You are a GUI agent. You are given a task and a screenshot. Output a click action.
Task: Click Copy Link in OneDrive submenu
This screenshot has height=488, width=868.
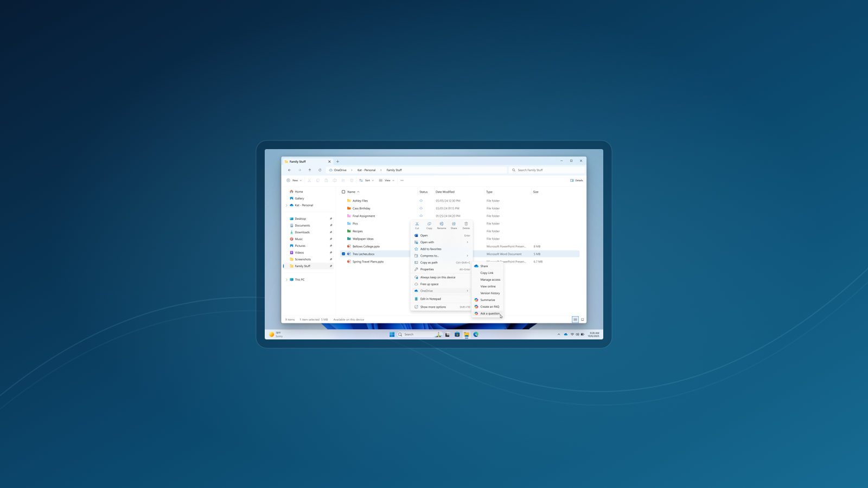(x=488, y=273)
